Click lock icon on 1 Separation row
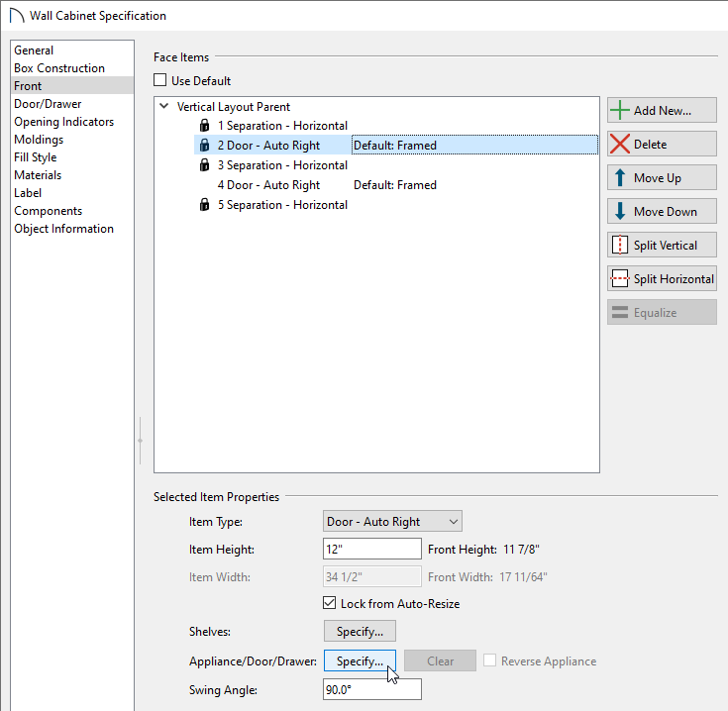Viewport: 728px width, 711px height. point(204,126)
